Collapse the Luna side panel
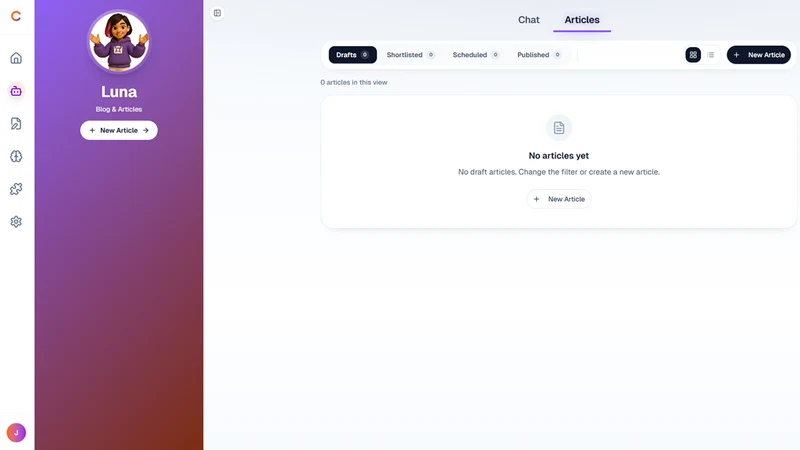 [x=217, y=13]
